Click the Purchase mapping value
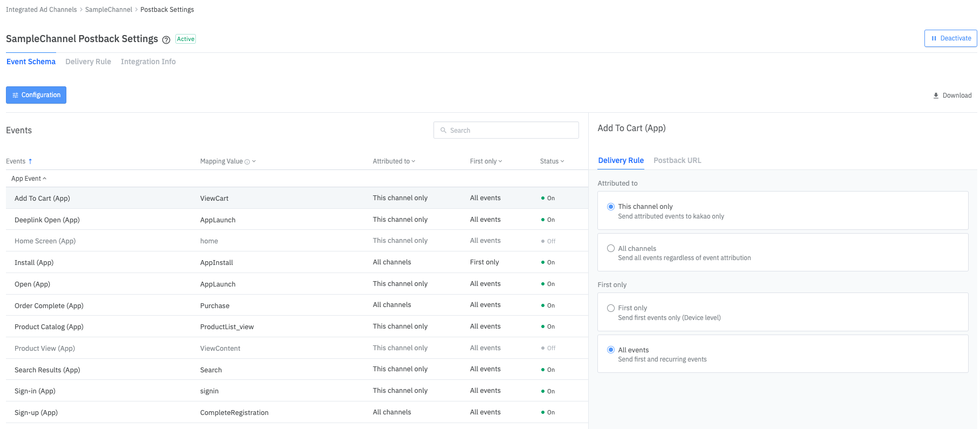980x429 pixels. pos(215,306)
